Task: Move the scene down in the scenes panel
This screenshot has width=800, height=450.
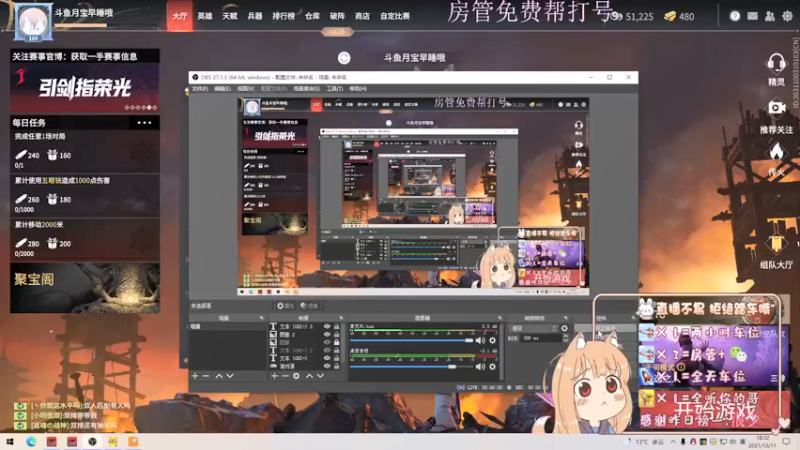Action: (x=230, y=376)
